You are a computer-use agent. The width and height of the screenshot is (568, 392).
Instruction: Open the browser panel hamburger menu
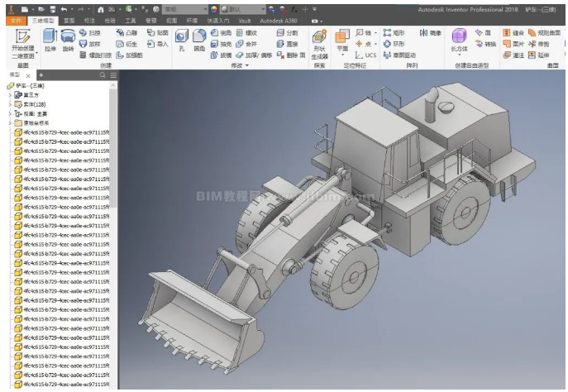(x=113, y=75)
